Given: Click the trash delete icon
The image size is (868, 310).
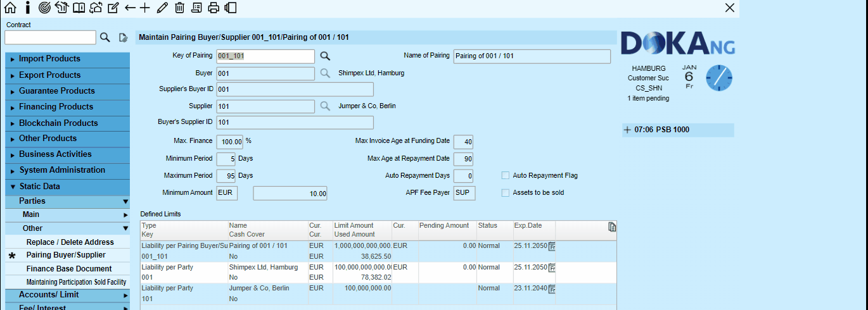Looking at the screenshot, I should coord(180,8).
